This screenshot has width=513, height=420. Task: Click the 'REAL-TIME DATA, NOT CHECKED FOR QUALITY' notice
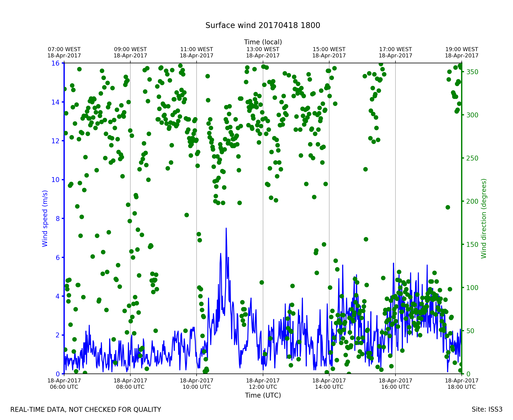tap(86, 410)
